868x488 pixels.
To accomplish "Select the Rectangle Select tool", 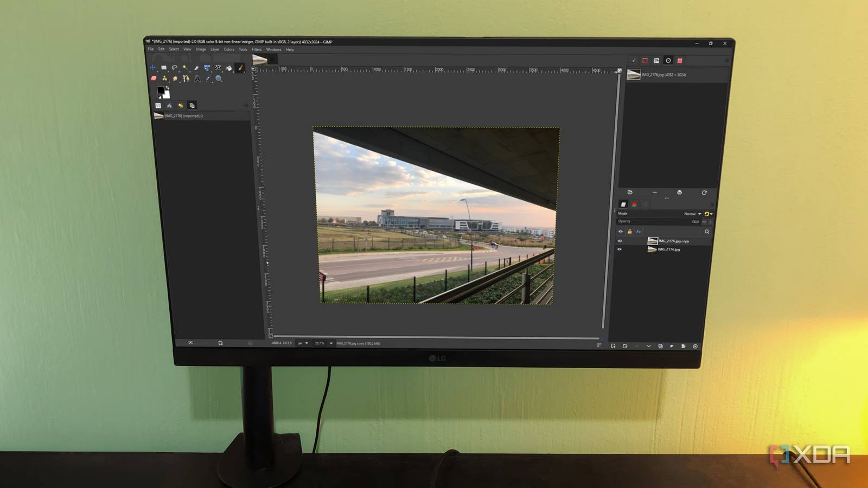I will (164, 68).
